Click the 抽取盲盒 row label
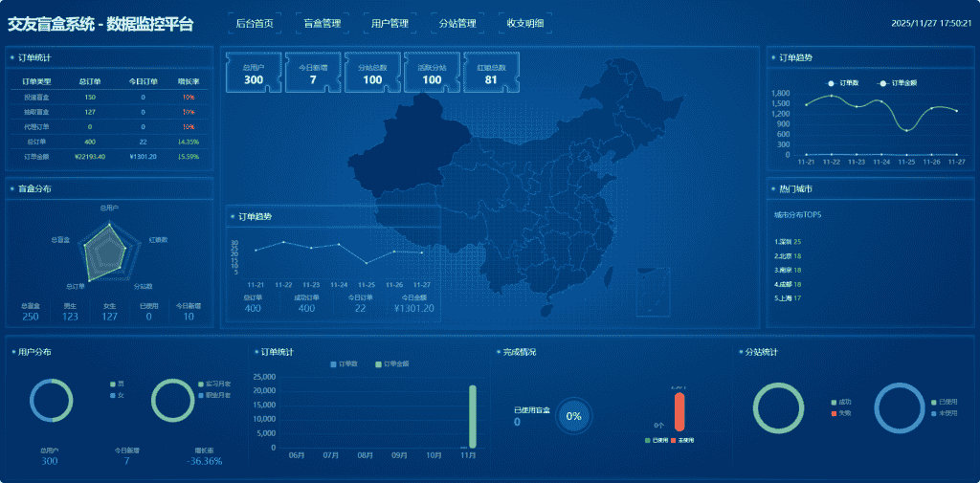980x483 pixels. (35, 112)
